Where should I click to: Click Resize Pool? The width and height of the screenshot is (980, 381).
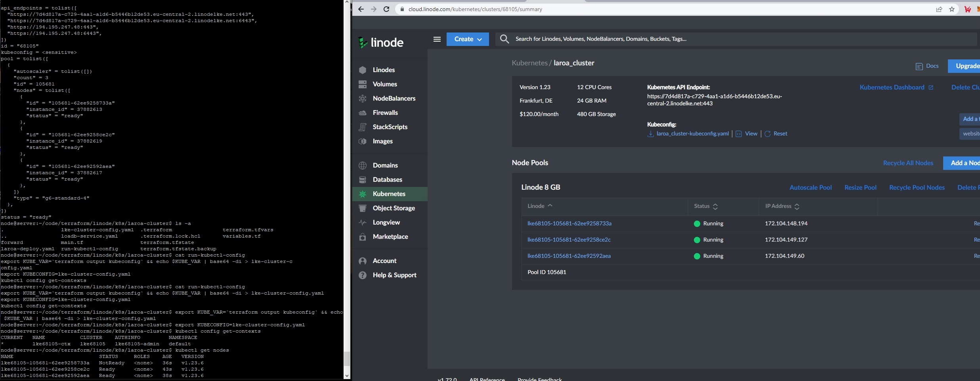pyautogui.click(x=860, y=187)
